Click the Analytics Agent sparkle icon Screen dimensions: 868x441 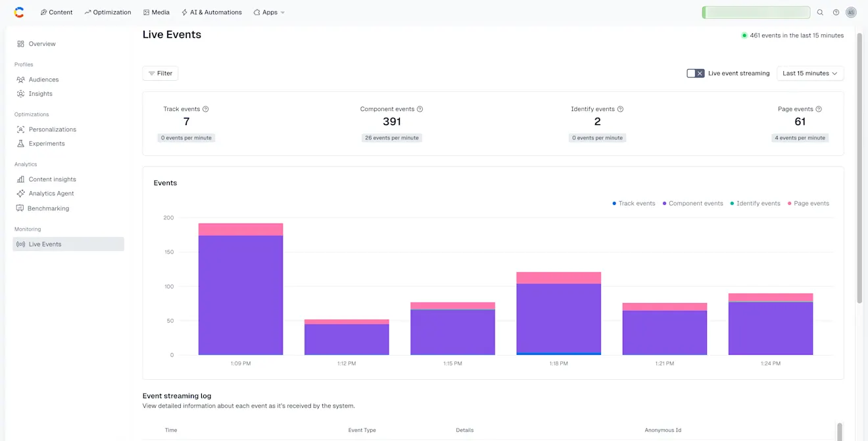(20, 193)
